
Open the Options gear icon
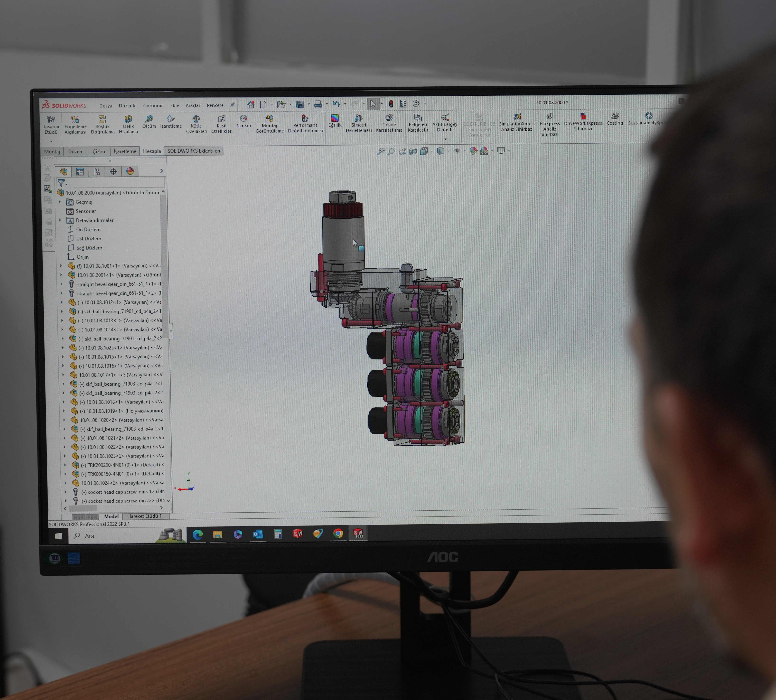416,103
